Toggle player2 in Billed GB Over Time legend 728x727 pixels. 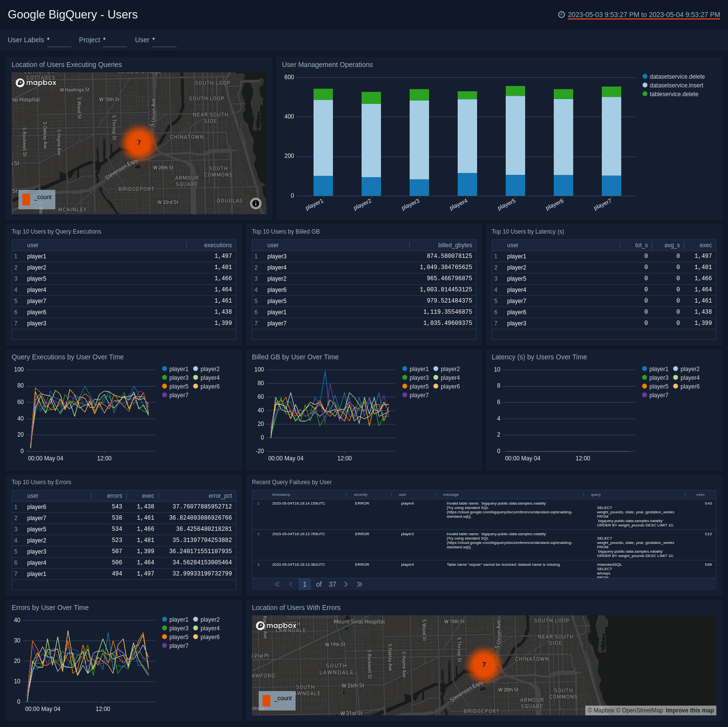click(x=447, y=369)
